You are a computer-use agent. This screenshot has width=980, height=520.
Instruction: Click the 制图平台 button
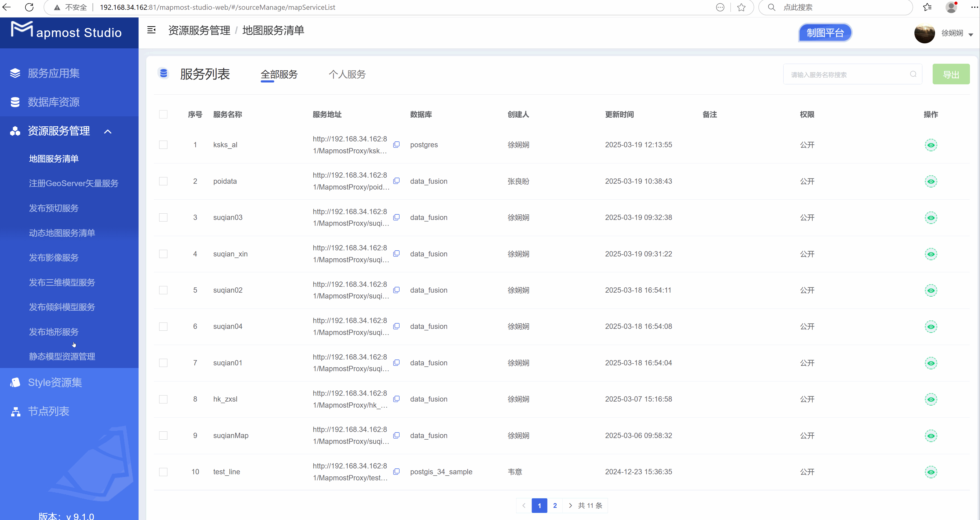pos(825,33)
